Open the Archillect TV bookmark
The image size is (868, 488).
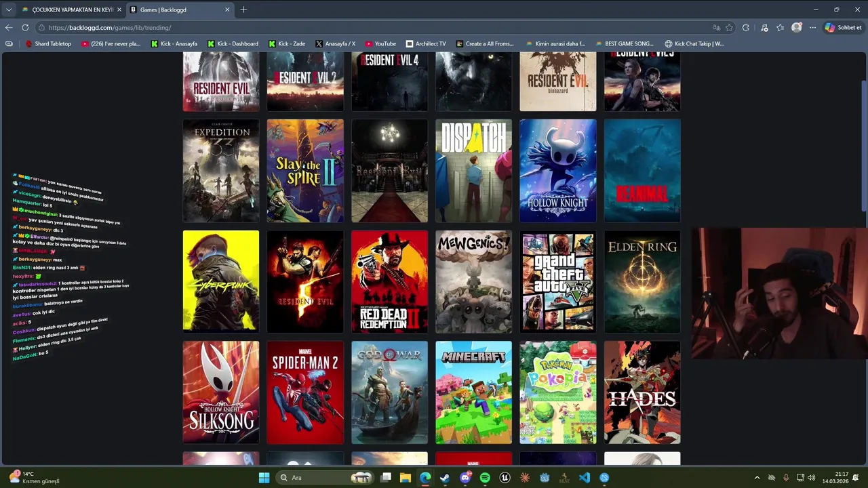tap(426, 43)
